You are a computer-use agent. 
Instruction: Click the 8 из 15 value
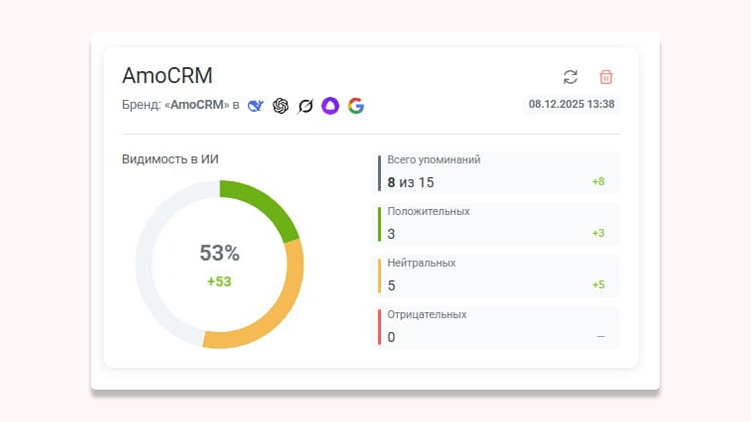(x=410, y=182)
